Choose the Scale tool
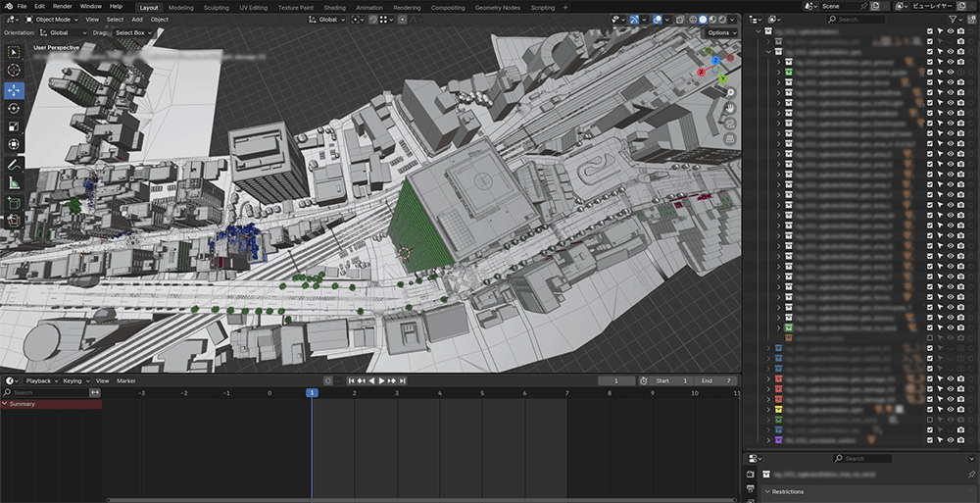The width and height of the screenshot is (980, 503). point(14,126)
